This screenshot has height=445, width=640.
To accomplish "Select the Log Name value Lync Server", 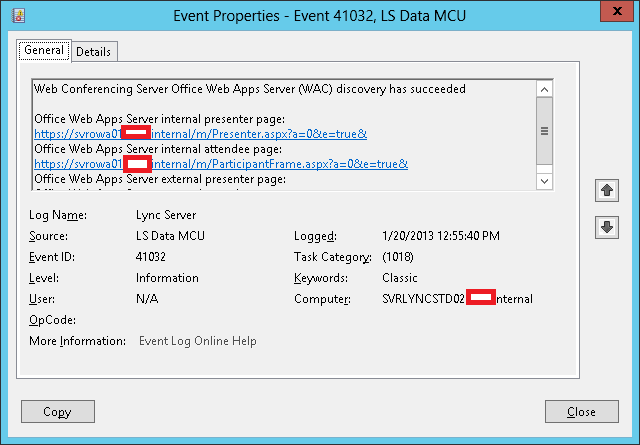I will (x=167, y=215).
